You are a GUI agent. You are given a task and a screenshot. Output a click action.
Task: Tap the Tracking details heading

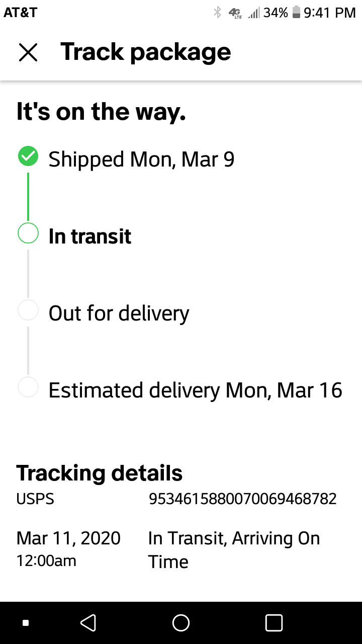100,473
